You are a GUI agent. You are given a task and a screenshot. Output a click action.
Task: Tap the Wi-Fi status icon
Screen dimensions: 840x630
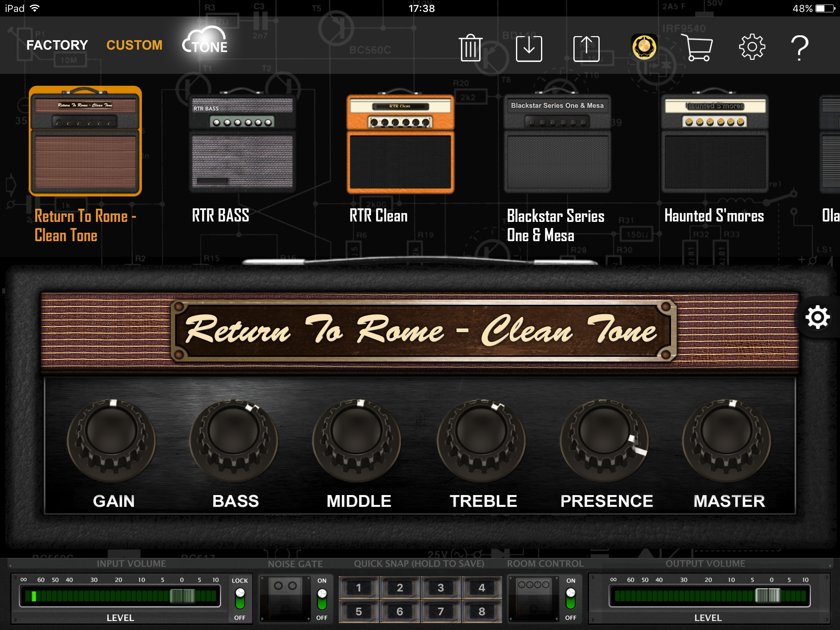point(35,8)
